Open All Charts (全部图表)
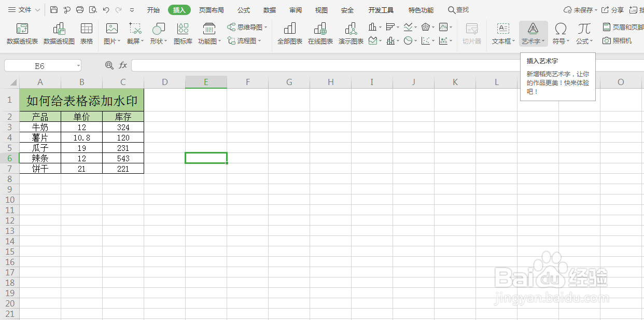644x320 pixels. click(290, 34)
